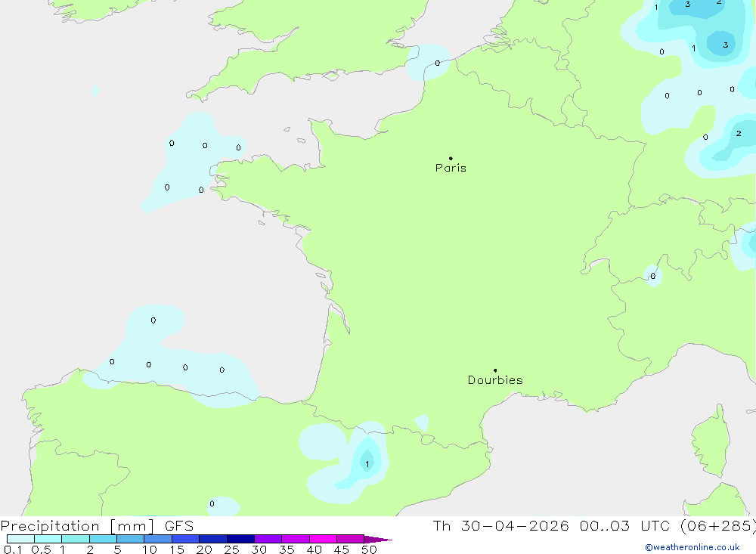This screenshot has height=554, width=756.
Task: Click the "(06+285)" forecast run text
Action: point(718,526)
